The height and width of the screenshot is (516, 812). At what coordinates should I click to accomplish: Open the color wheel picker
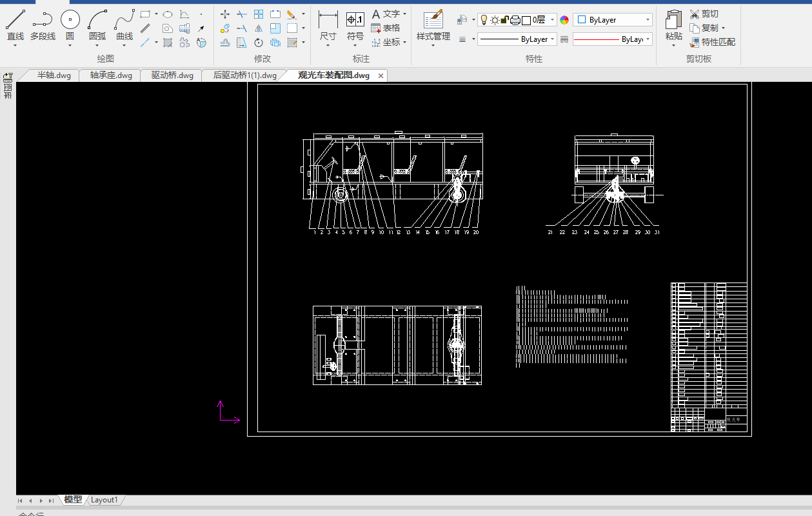pyautogui.click(x=564, y=20)
